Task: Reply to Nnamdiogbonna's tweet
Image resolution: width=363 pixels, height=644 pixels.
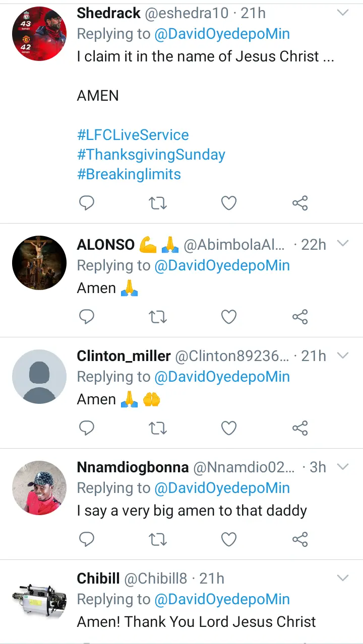Action: 87,539
